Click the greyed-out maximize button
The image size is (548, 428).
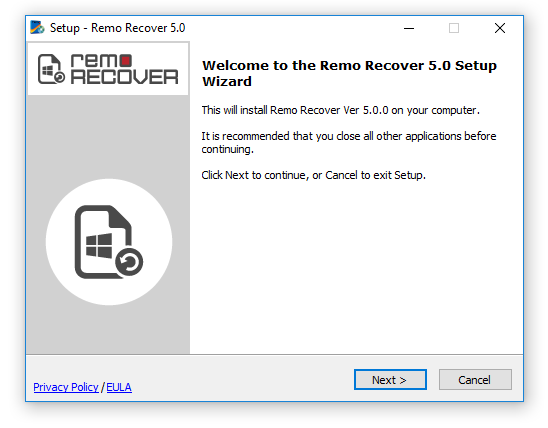454,28
